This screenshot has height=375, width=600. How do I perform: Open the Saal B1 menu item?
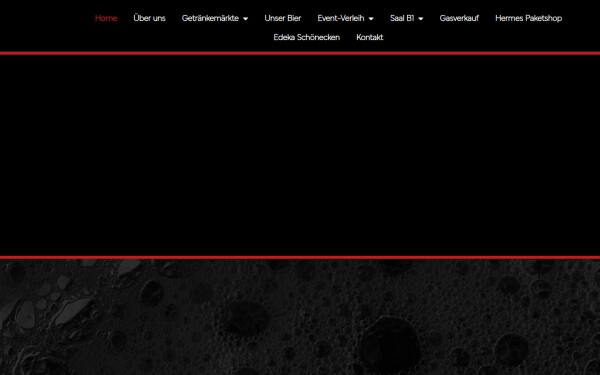(402, 18)
